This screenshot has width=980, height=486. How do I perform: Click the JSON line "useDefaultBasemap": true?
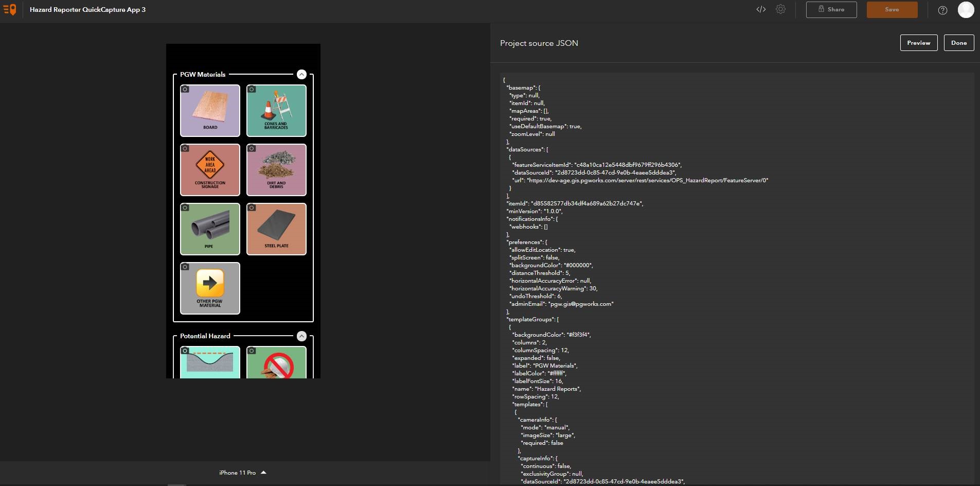[546, 126]
